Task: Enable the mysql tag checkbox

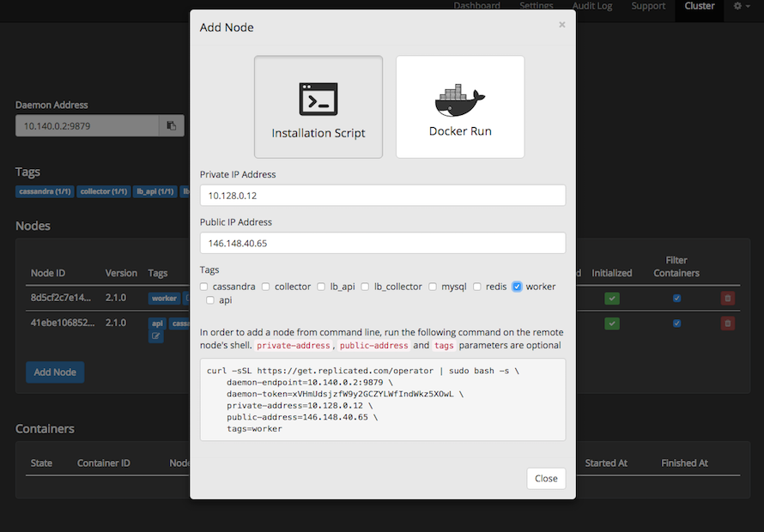Action: point(433,287)
